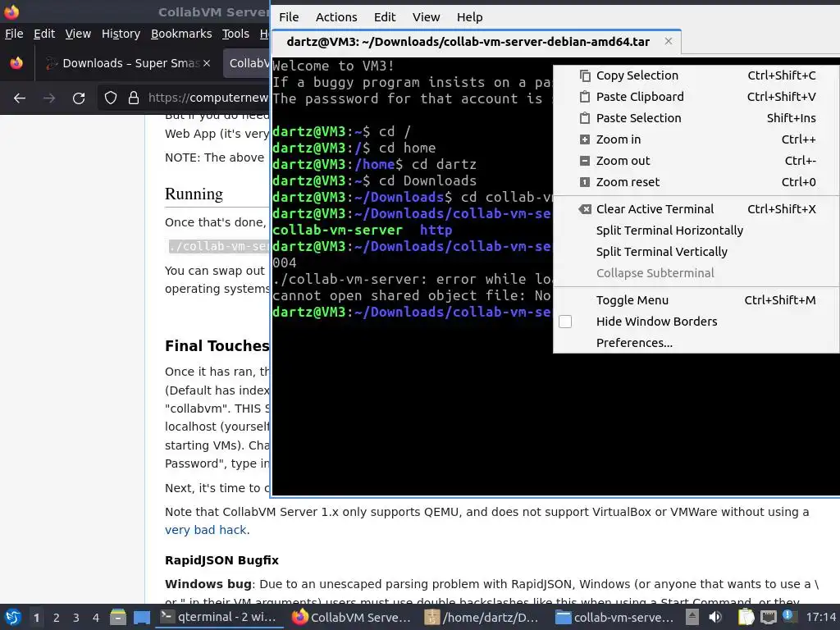This screenshot has width=840, height=630.
Task: Switch to workspace 3 in pager
Action: point(76,618)
